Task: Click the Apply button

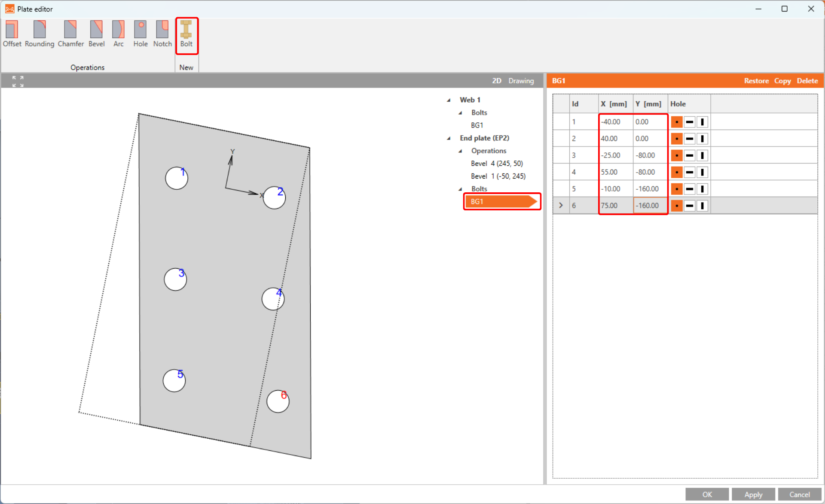Action: coord(753,495)
